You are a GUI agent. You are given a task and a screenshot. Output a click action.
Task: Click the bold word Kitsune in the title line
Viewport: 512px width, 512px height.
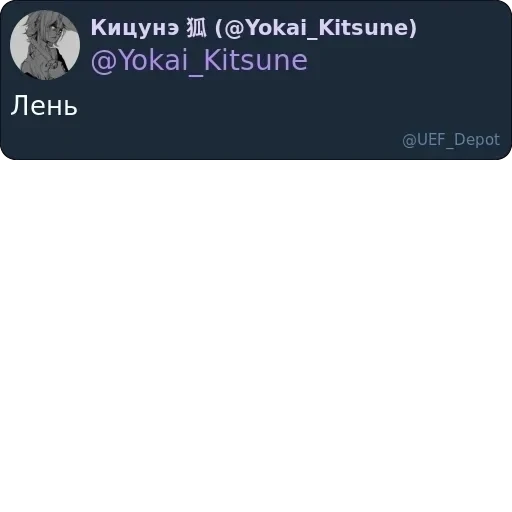click(362, 27)
